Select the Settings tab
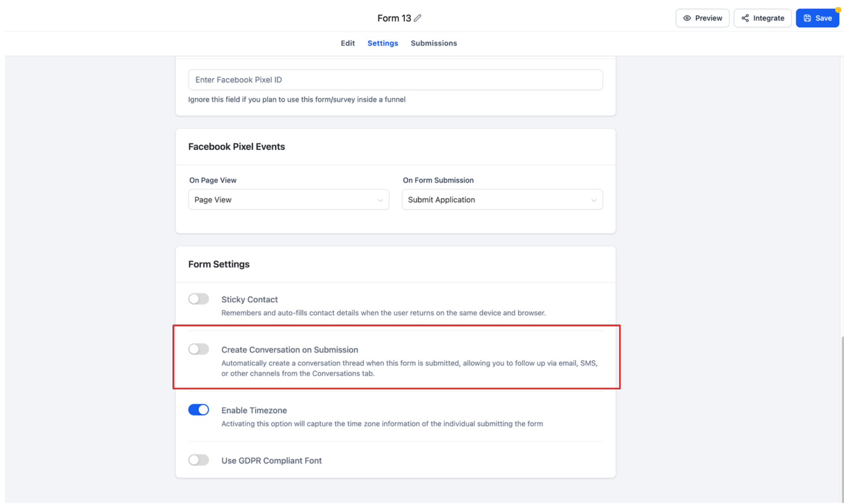 383,43
